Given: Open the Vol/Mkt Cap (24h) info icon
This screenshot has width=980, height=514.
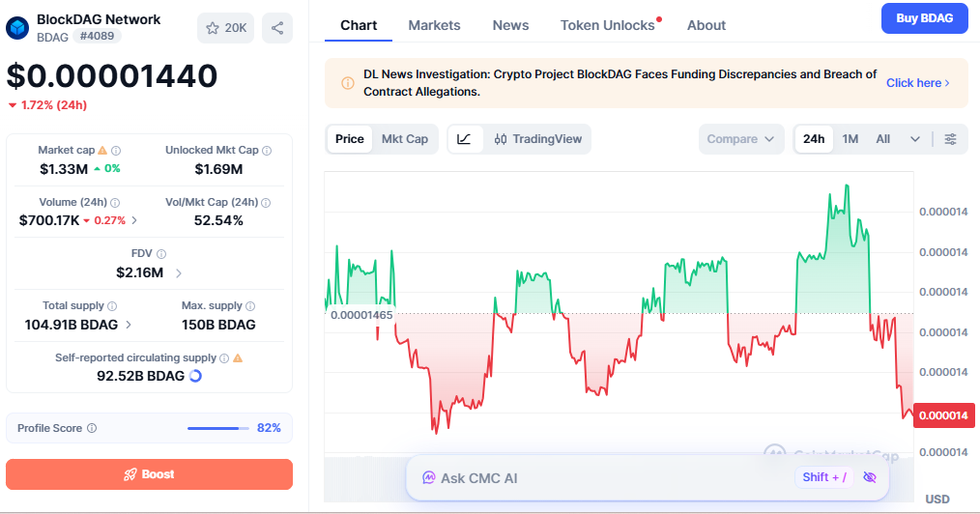Looking at the screenshot, I should [266, 202].
